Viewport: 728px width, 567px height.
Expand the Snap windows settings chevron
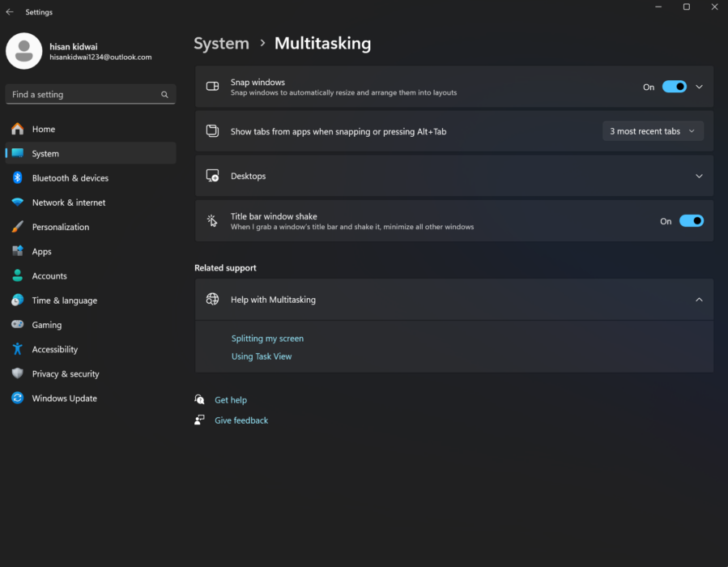click(698, 86)
